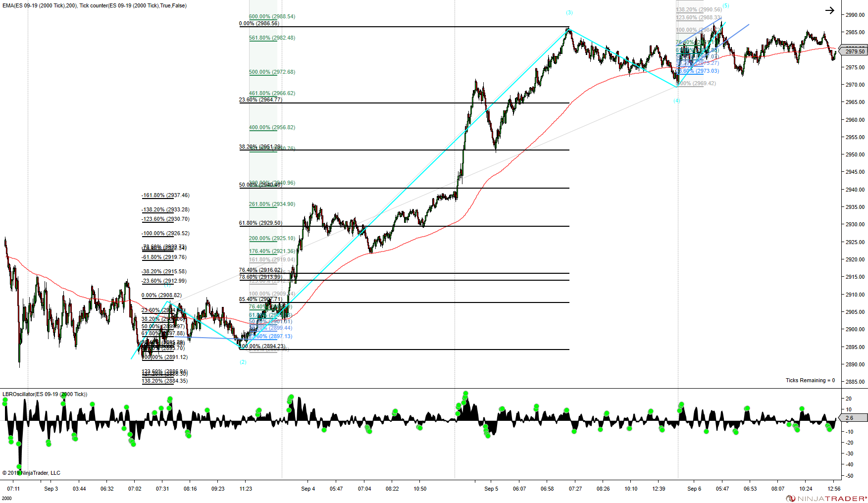
Task: Select the wave (3) label at the peak
Action: 569,12
